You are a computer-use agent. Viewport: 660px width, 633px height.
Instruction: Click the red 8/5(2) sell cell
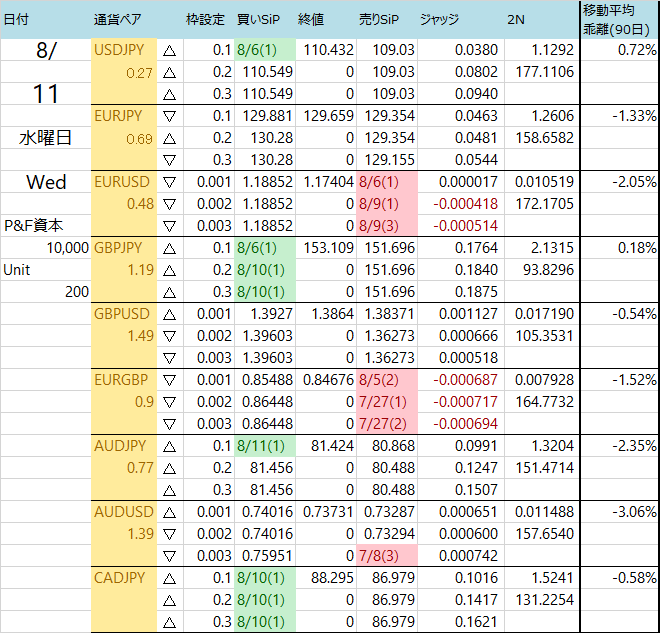(x=387, y=380)
